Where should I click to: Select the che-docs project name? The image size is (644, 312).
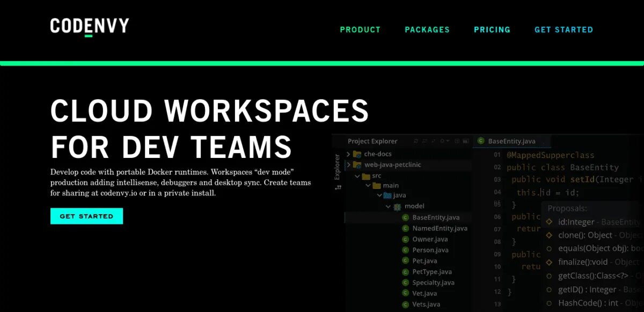pos(378,154)
